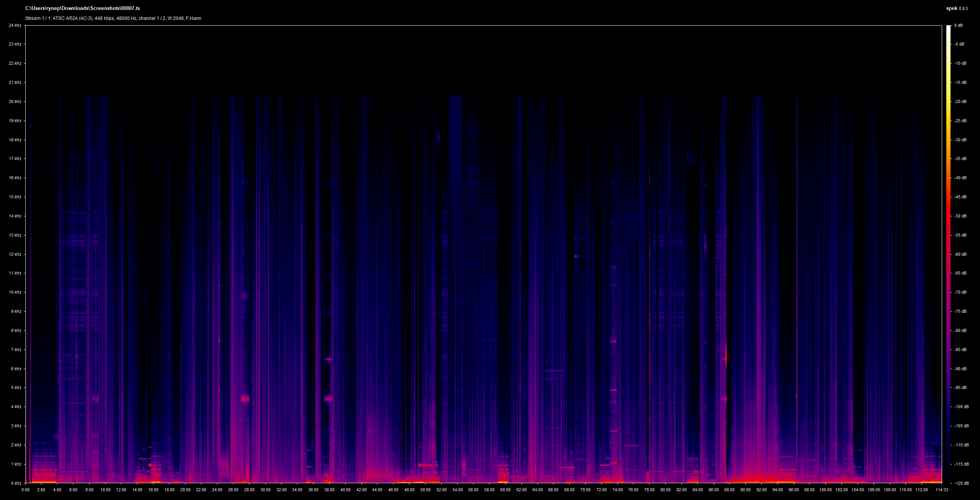Click the 88:00 time axis label
This screenshot has height=500, width=980.
(729, 490)
